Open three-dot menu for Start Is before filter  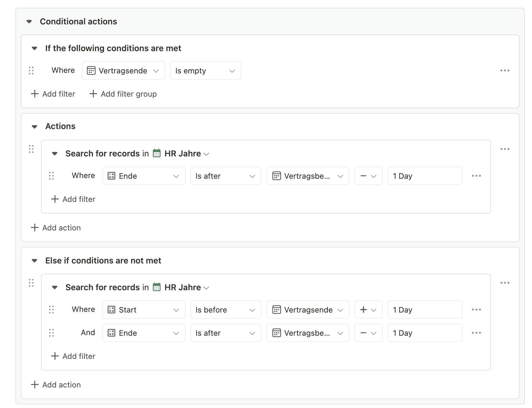pos(476,310)
